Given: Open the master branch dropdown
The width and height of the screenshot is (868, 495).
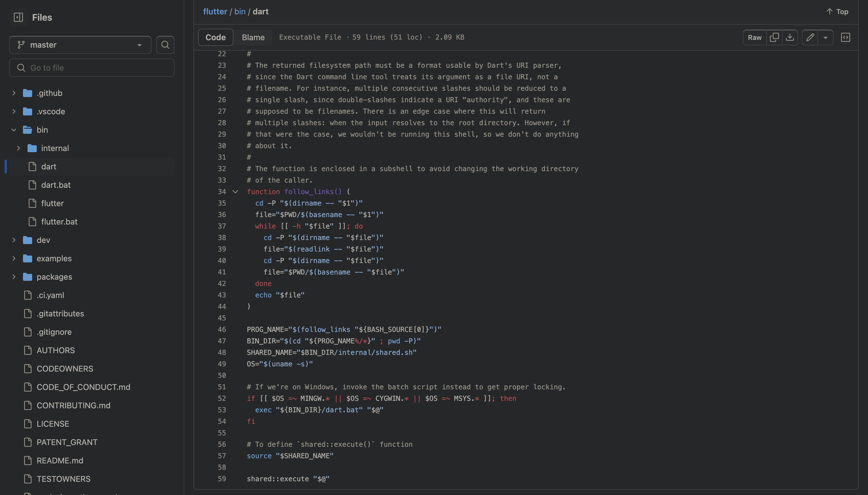Looking at the screenshot, I should (80, 45).
